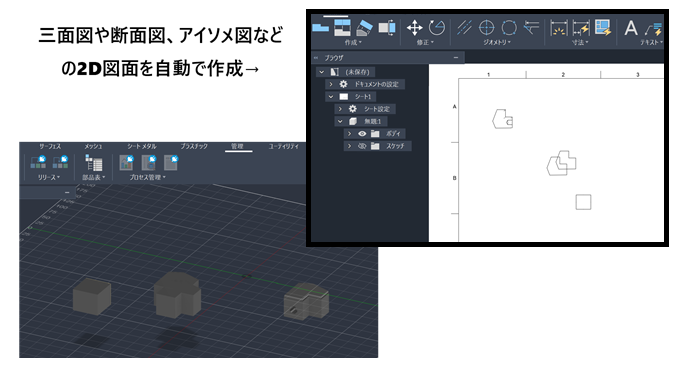The image size is (698, 365).
Task: Open the ジオメトリ dropdown menu
Action: point(497,43)
